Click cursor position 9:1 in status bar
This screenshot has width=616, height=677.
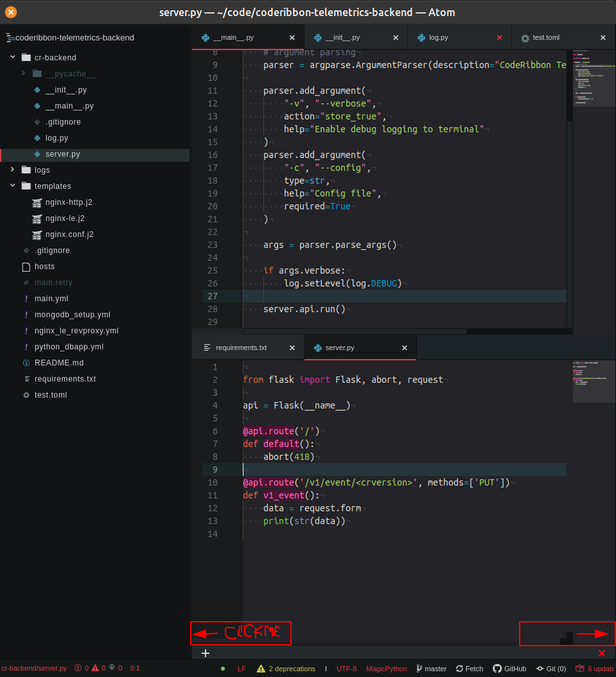click(x=135, y=668)
